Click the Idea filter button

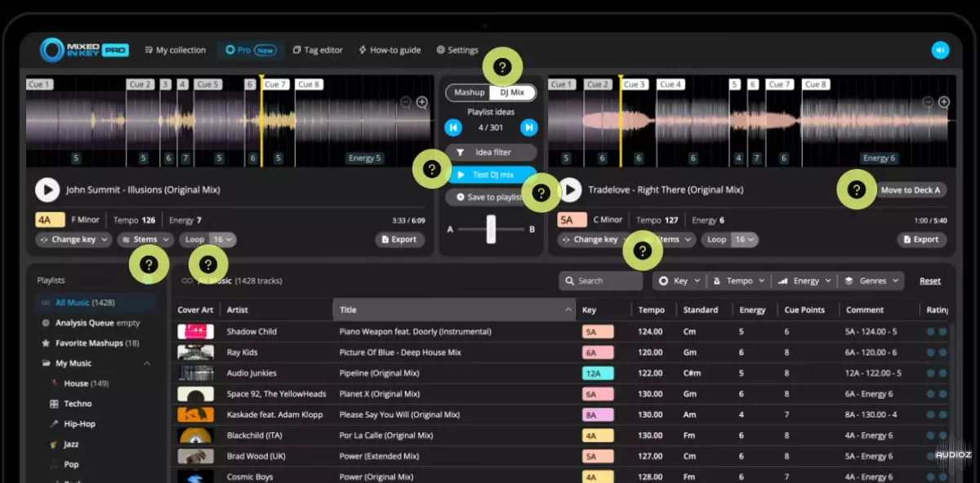[x=491, y=152]
